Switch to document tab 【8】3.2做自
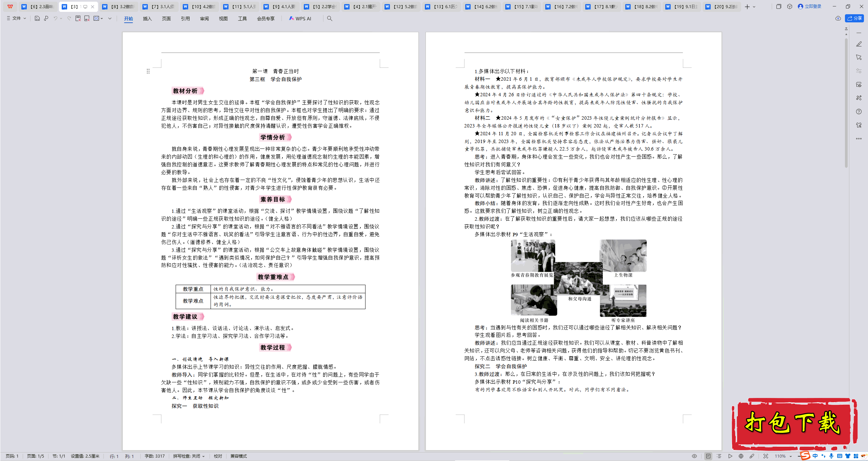 coord(119,6)
